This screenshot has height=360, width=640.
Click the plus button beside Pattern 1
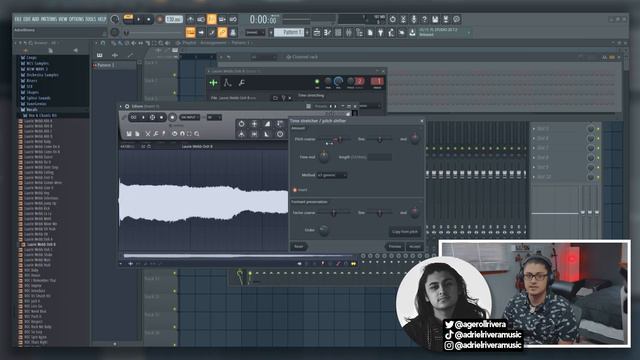pos(307,32)
